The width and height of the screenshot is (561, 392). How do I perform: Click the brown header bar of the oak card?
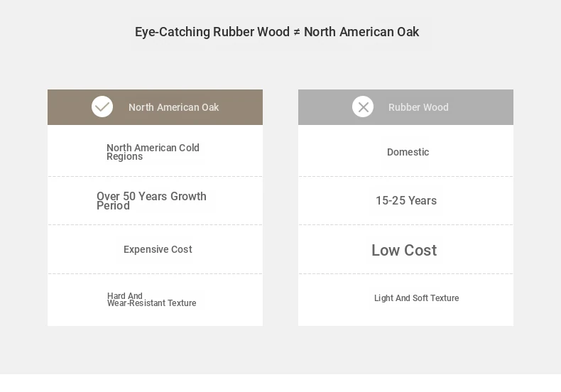tap(155, 107)
